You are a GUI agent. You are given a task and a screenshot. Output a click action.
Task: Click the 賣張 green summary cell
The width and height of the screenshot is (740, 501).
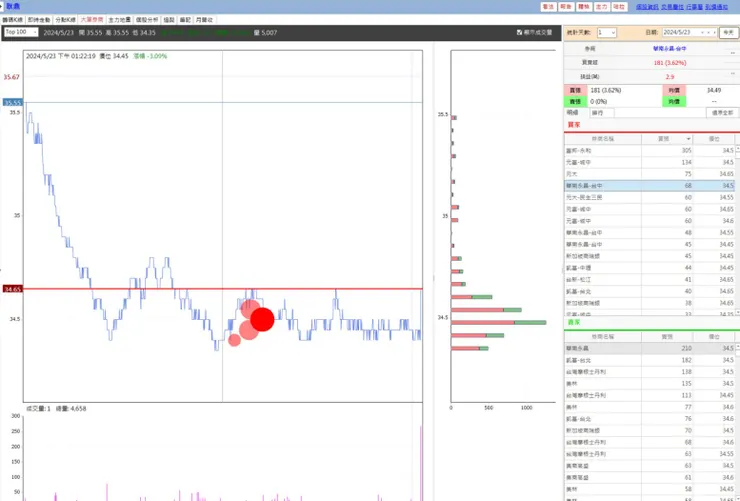[575, 101]
